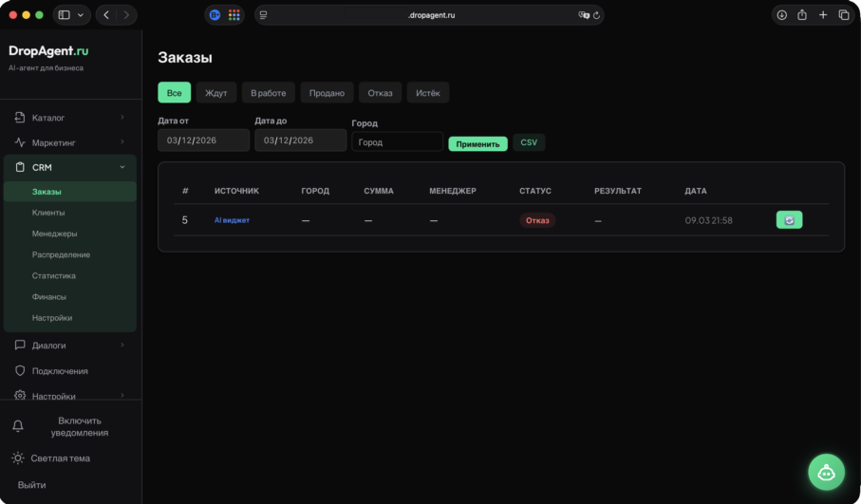Click the chat bot widget icon
The height and width of the screenshot is (504, 861).
click(x=826, y=472)
